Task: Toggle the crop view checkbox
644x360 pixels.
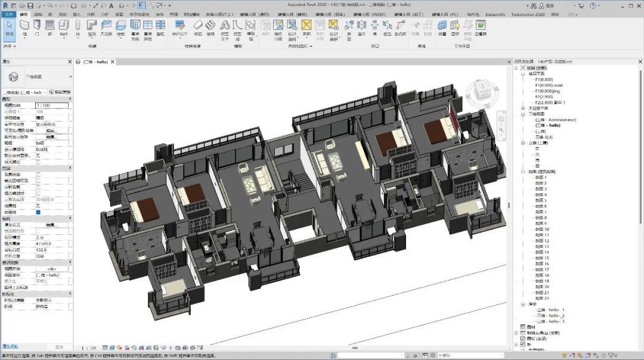Action: (38, 175)
